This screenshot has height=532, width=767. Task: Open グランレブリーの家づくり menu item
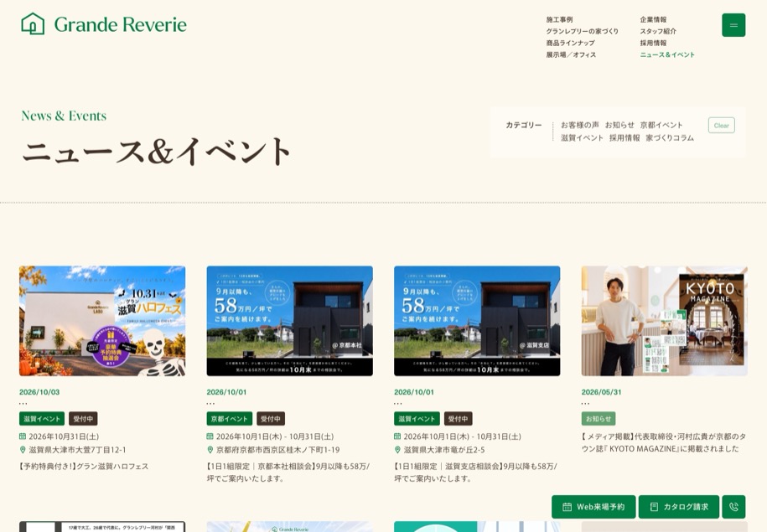pos(582,31)
